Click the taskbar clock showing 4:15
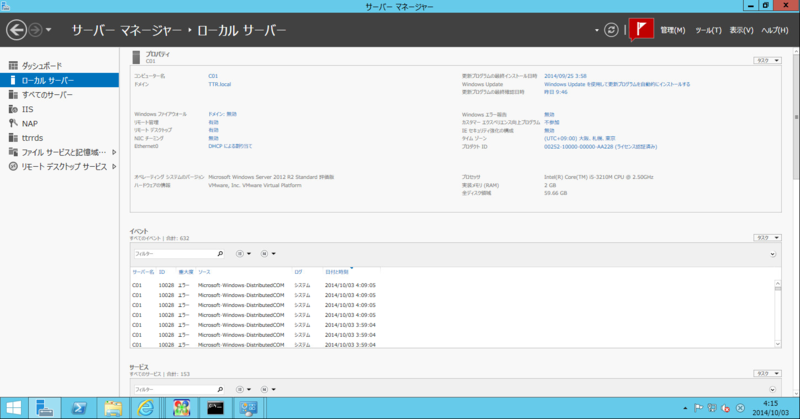800x419 pixels. coord(770,404)
